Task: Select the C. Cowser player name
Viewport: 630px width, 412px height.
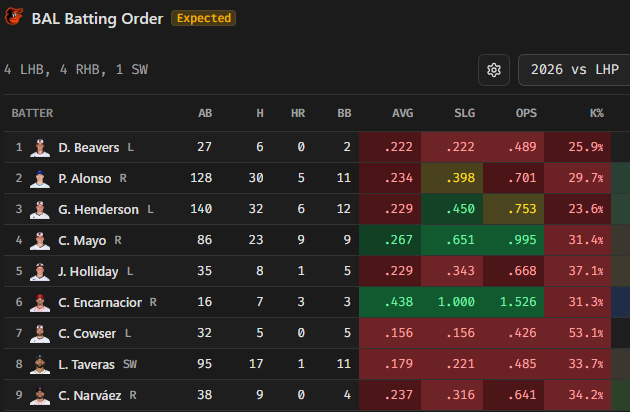Action: coord(87,333)
